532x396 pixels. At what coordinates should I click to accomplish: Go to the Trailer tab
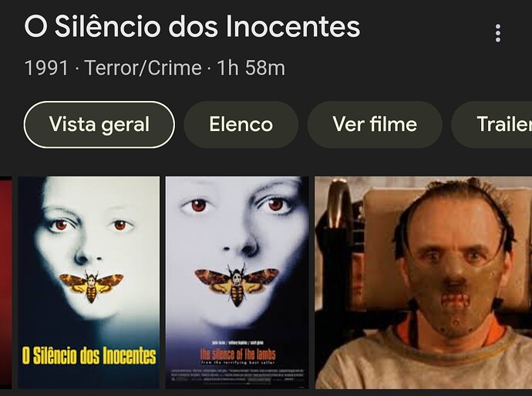coord(492,125)
